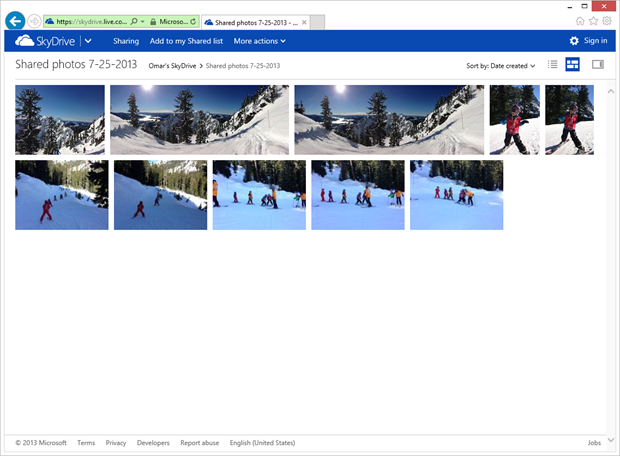Expand the SkyDrive navigation dropdown arrow
Image resolution: width=620 pixels, height=456 pixels.
pyautogui.click(x=89, y=41)
